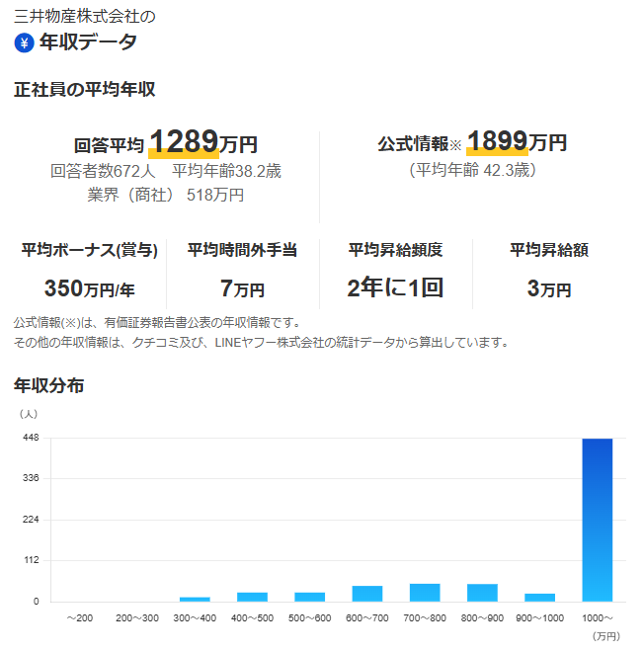The width and height of the screenshot is (644, 653).
Task: Click the 300～400 bar in the chart
Action: click(195, 600)
